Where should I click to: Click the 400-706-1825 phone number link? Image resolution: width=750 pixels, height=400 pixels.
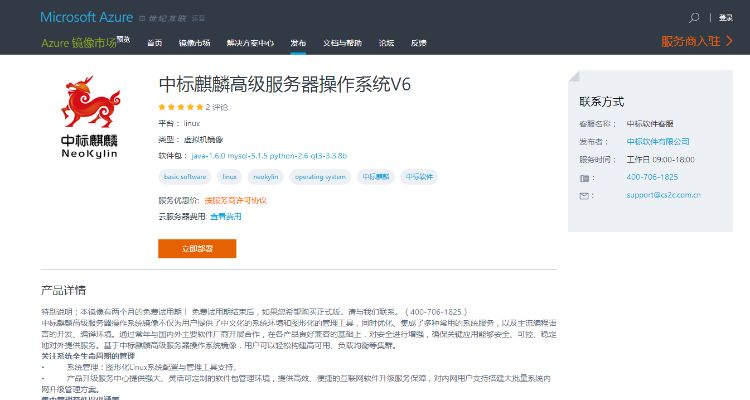click(x=652, y=177)
